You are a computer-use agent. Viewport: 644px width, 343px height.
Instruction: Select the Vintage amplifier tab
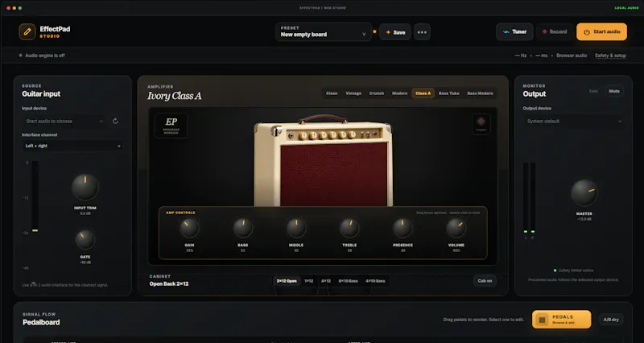click(x=353, y=93)
